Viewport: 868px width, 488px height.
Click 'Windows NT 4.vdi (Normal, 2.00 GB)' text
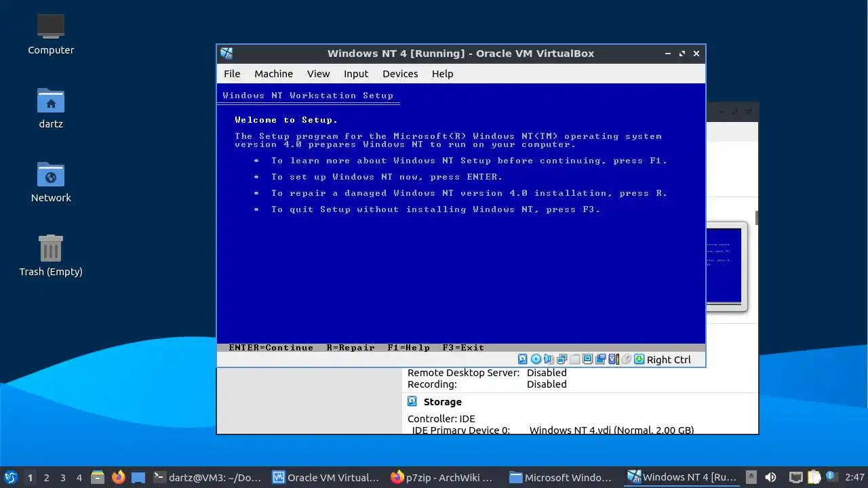(612, 430)
